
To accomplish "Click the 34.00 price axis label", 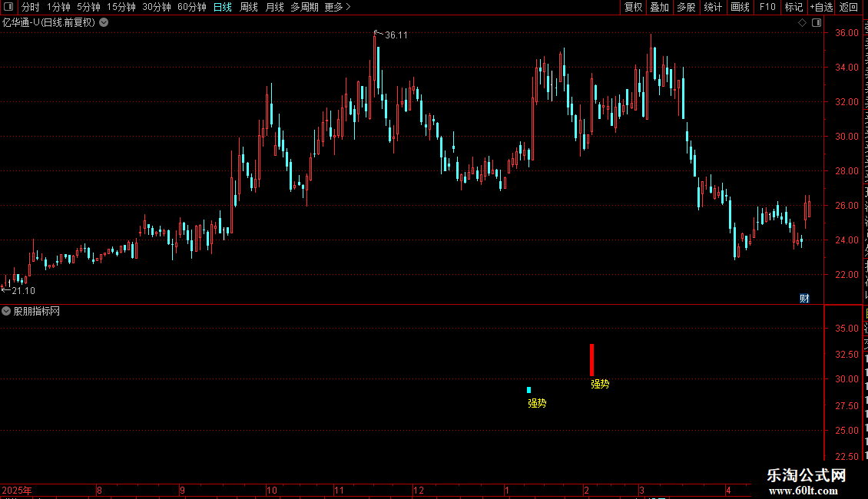I will pos(847,68).
